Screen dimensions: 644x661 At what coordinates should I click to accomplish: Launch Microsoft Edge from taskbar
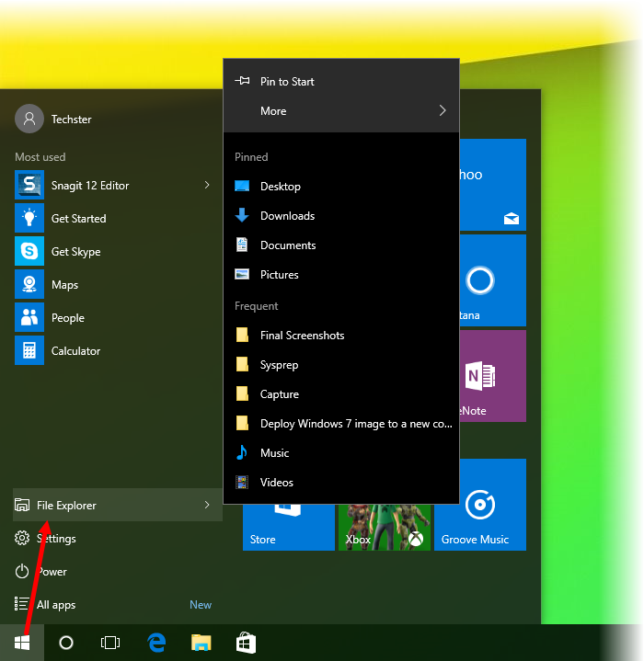tap(156, 643)
